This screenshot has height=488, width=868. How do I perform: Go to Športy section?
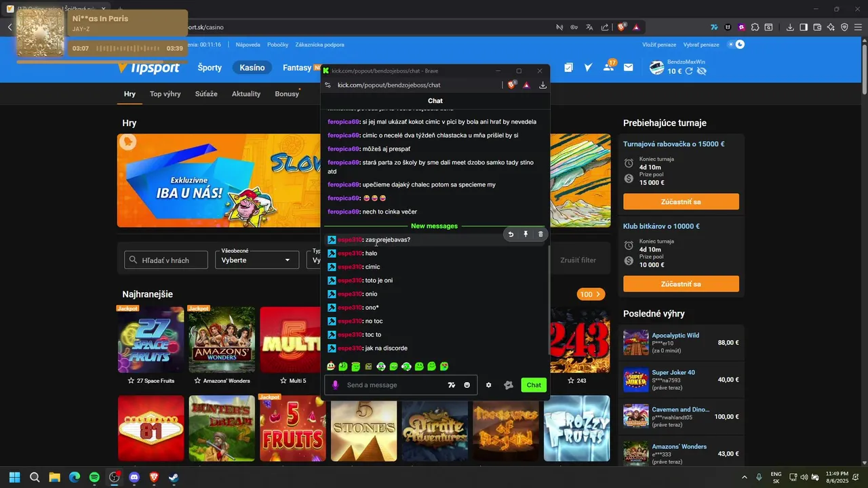tap(210, 68)
